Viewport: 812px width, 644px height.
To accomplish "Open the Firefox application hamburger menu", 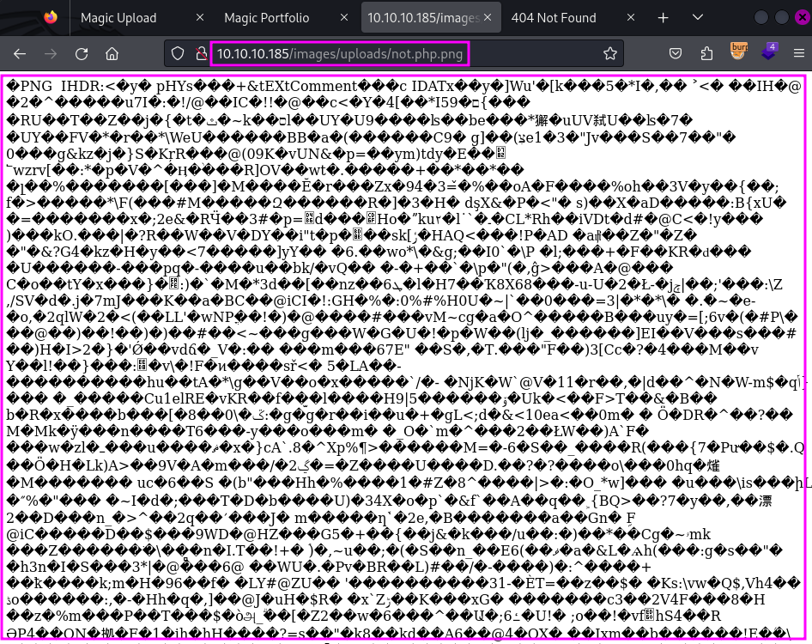I will tap(798, 53).
